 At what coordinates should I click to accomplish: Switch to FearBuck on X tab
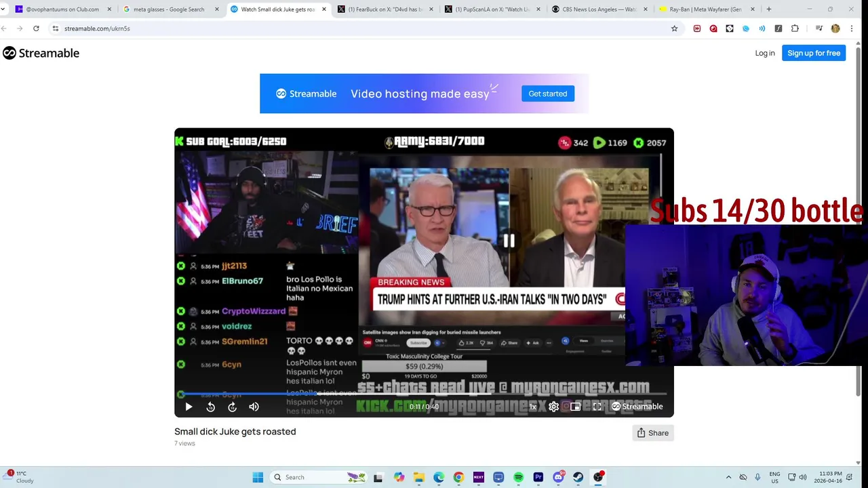[x=384, y=9]
